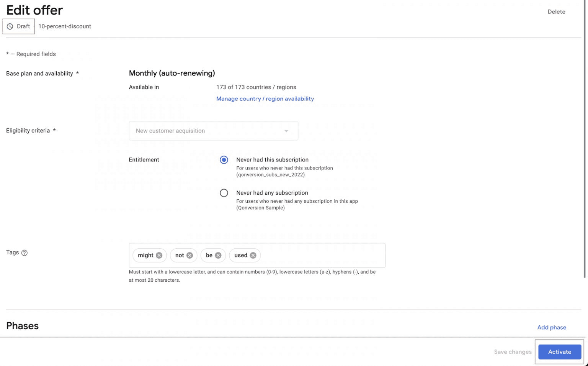Click the Monthly (auto-renewing) base plan
Viewport: 588px width, 366px height.
(x=172, y=73)
